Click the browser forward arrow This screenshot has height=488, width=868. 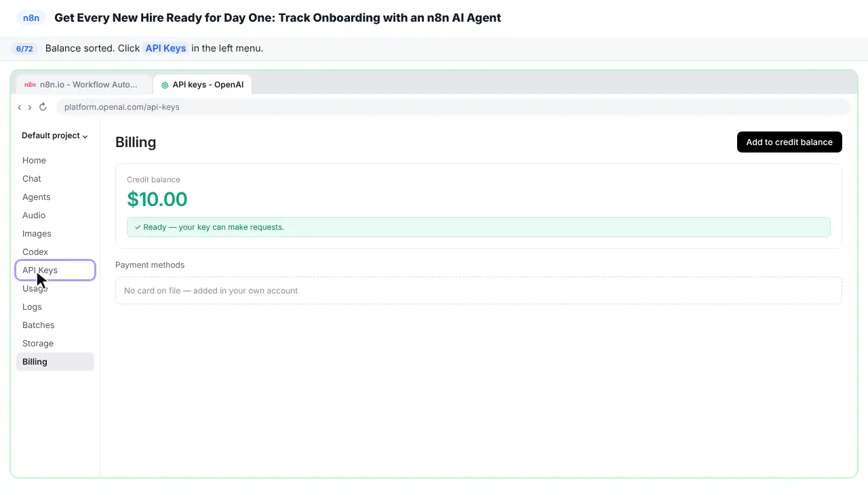click(29, 107)
